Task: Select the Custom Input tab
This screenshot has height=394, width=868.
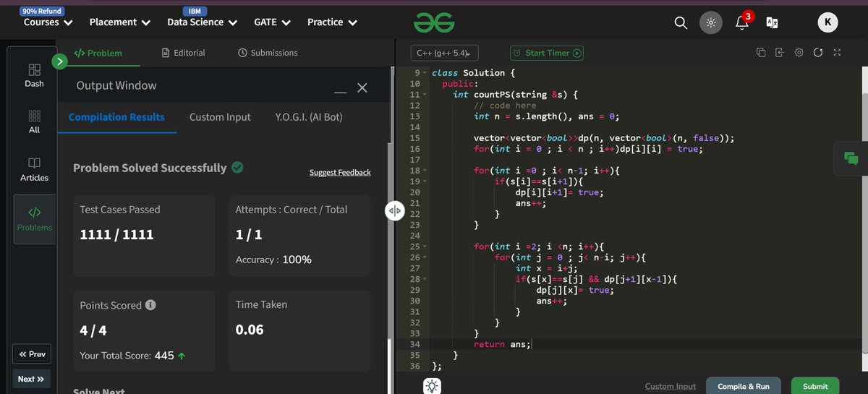Action: point(220,117)
